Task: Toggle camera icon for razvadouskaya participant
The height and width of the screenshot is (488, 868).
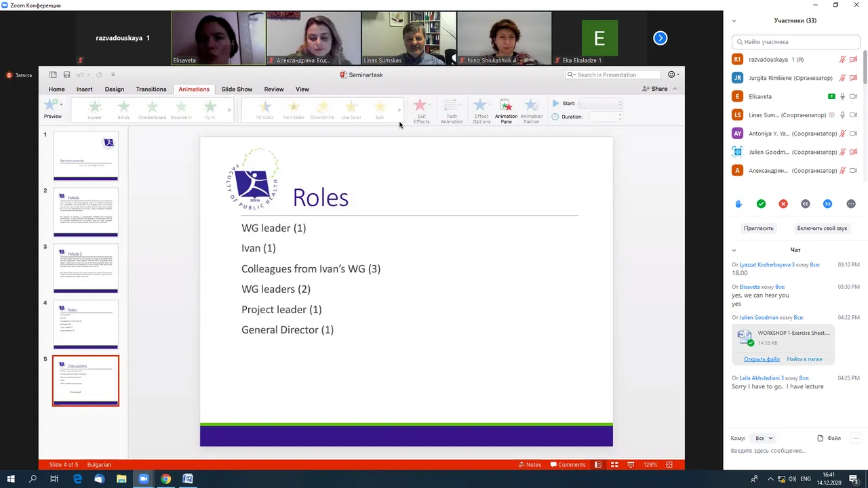Action: (x=854, y=60)
